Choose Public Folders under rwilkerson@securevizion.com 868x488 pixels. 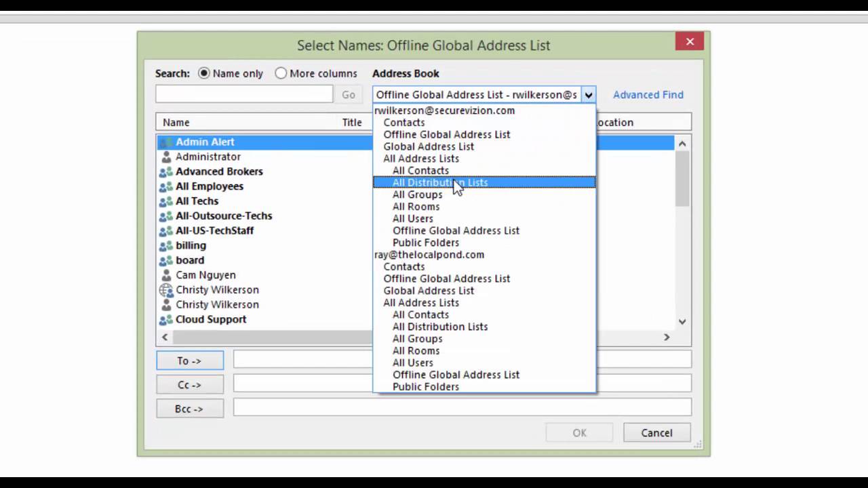425,243
